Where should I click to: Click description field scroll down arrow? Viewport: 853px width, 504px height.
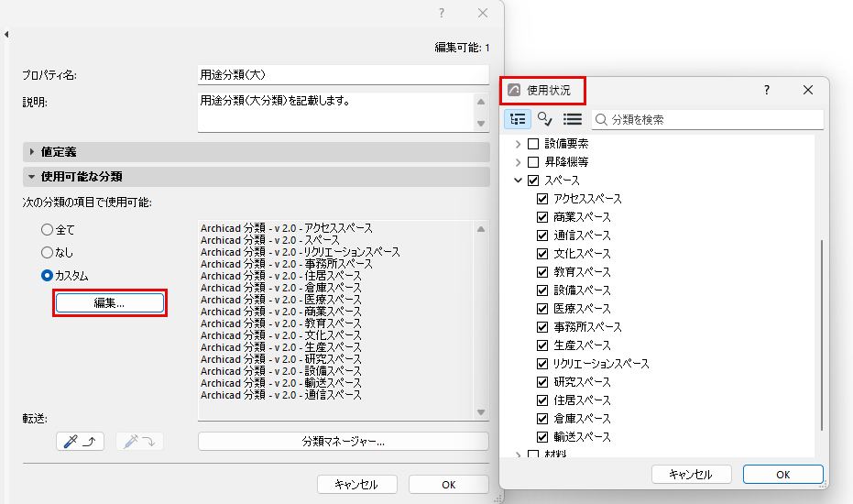pyautogui.click(x=481, y=124)
